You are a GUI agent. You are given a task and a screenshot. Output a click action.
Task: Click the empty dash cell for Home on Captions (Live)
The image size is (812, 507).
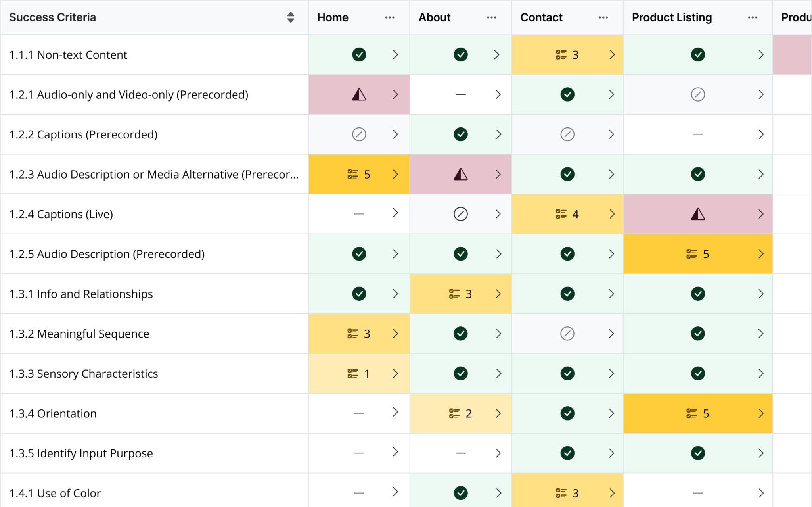click(359, 214)
